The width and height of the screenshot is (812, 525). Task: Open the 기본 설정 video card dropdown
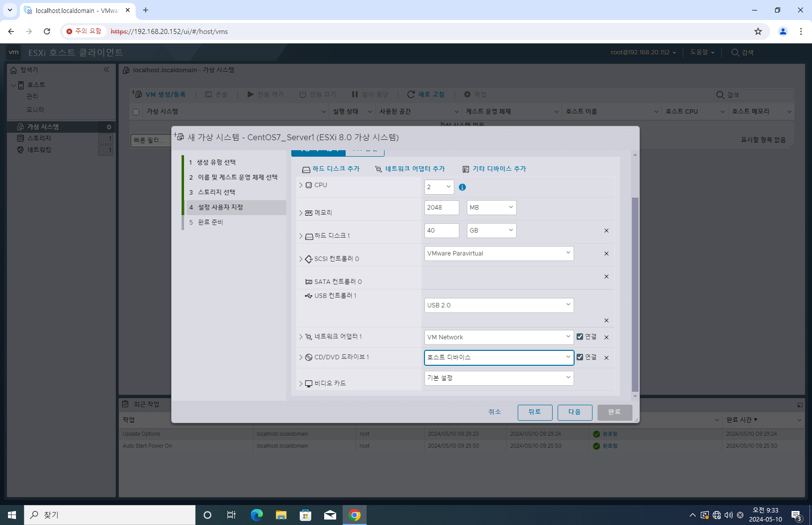click(499, 378)
